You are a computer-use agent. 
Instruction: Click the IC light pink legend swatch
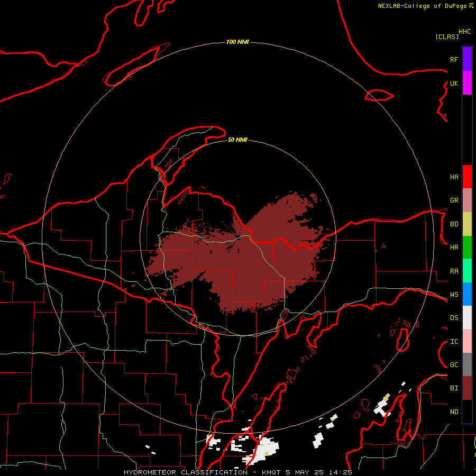(x=467, y=341)
